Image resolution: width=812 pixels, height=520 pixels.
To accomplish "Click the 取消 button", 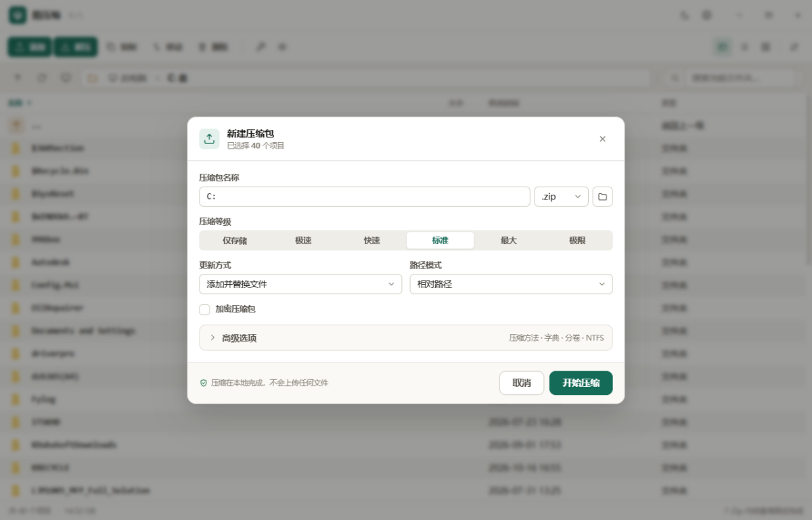I will pos(522,383).
